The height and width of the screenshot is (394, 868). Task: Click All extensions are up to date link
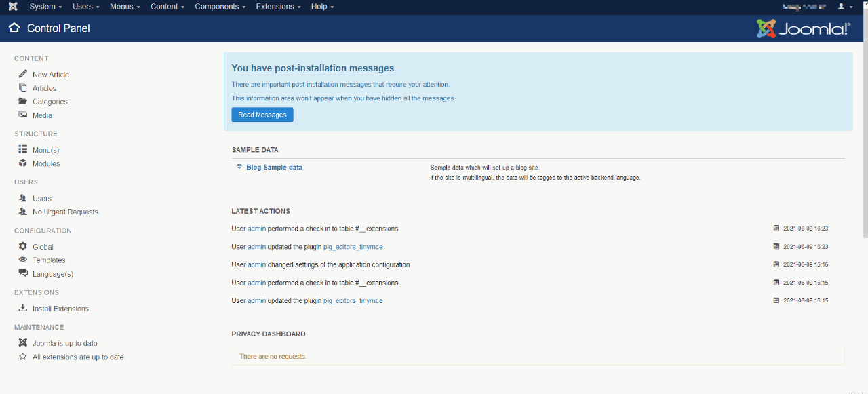[79, 357]
